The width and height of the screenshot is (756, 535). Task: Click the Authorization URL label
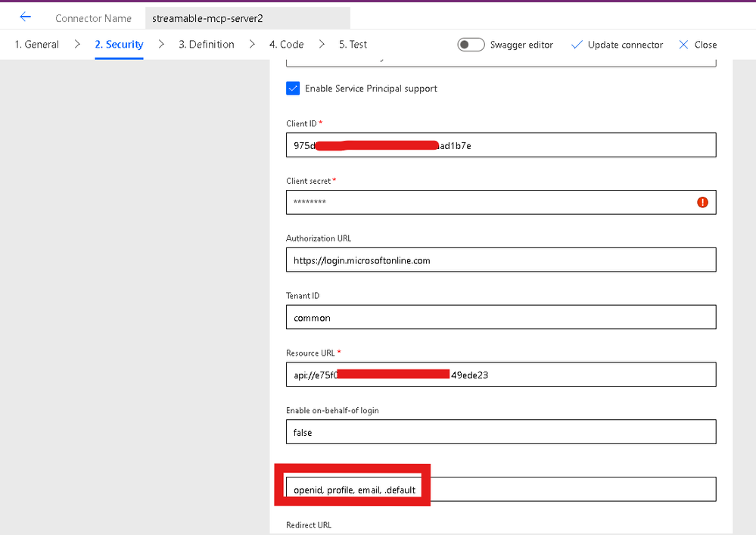319,238
